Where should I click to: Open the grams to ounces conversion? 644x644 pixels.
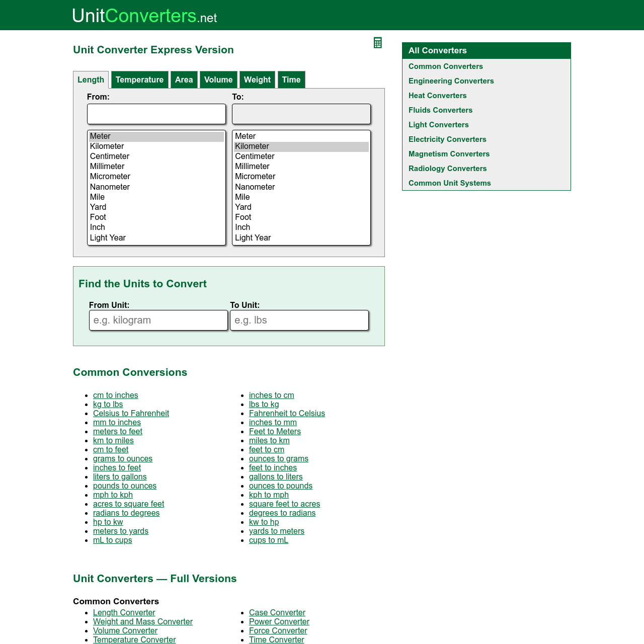pyautogui.click(x=123, y=459)
